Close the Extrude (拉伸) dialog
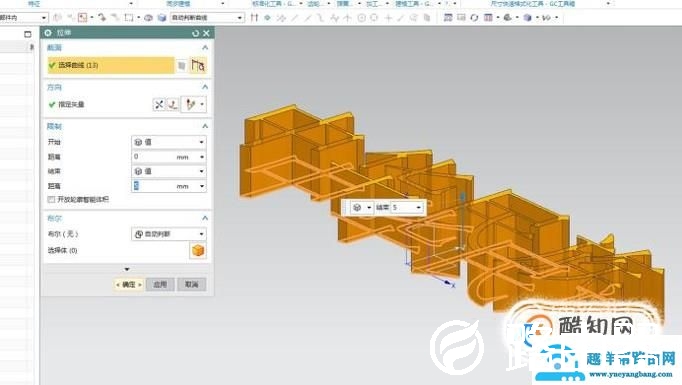 206,33
